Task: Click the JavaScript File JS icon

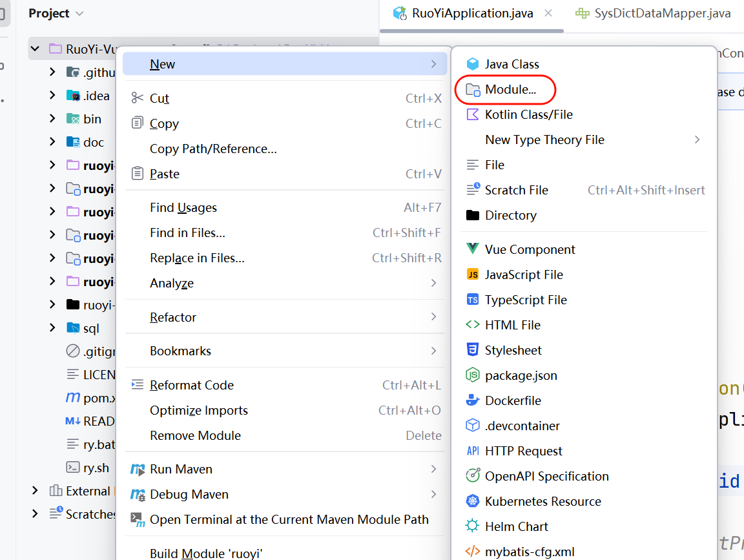Action: [473, 275]
